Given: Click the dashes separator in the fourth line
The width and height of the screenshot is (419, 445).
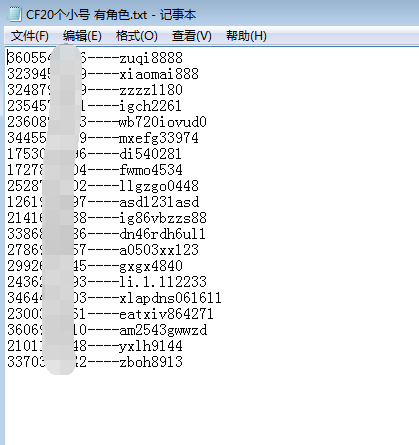Looking at the screenshot, I should click(x=103, y=106).
